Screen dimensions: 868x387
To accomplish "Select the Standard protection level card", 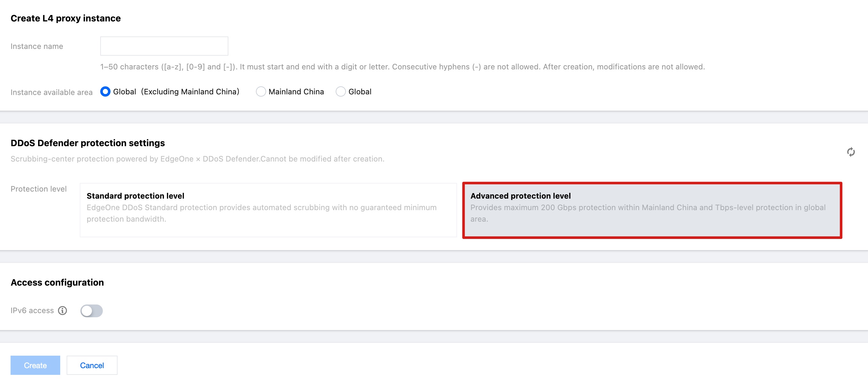I will click(268, 210).
